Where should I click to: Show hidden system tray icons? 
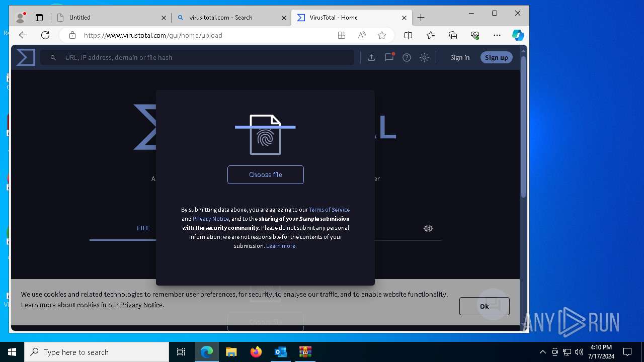[x=543, y=352]
